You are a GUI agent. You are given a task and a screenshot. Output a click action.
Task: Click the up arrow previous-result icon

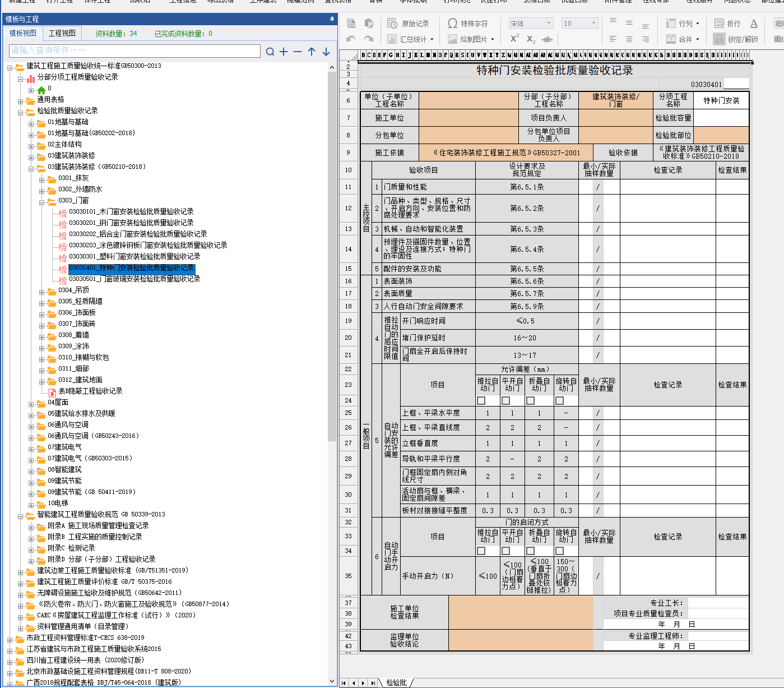tap(312, 52)
